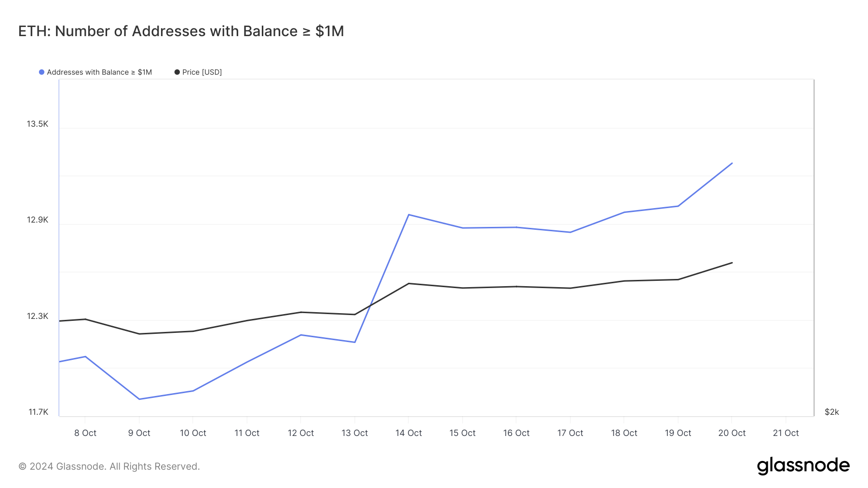Click the 12.3K gridline label

(x=38, y=316)
